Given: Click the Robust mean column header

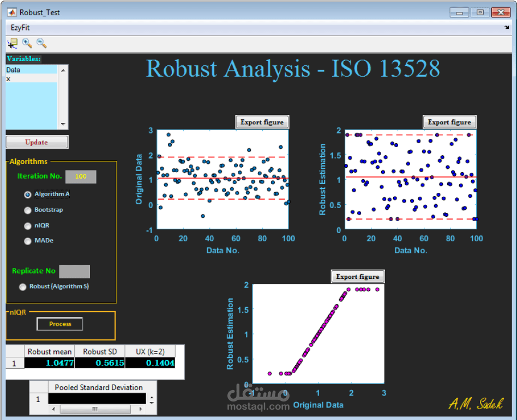Looking at the screenshot, I should 50,351.
